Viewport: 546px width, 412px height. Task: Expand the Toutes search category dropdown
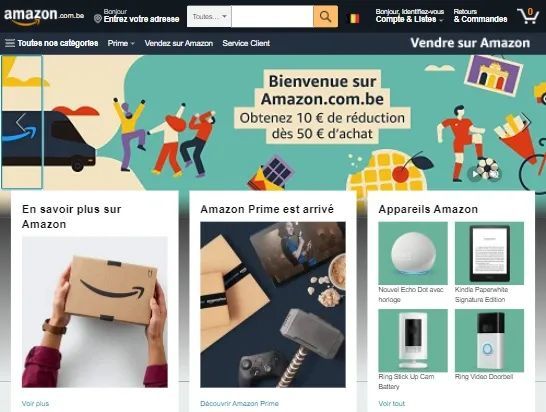[x=209, y=16]
